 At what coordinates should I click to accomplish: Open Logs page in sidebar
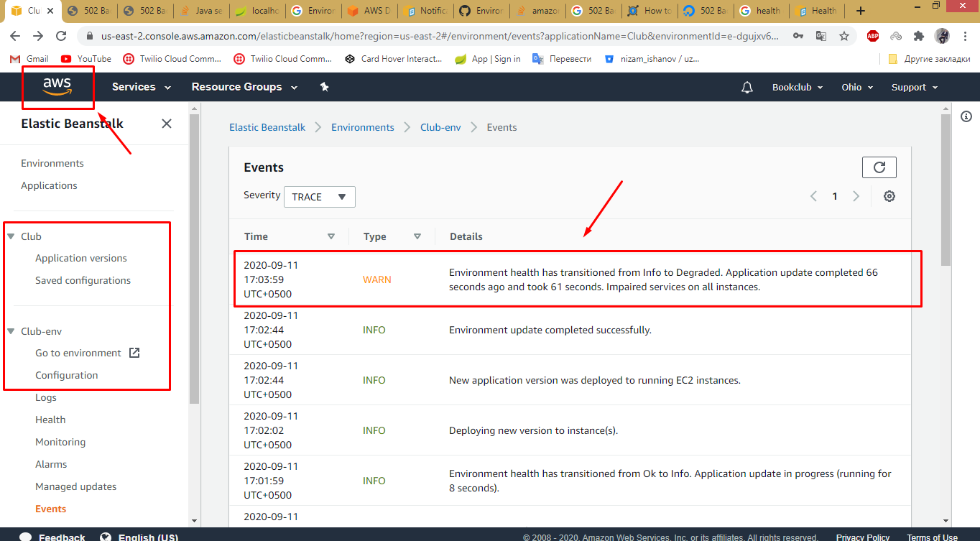click(x=46, y=397)
